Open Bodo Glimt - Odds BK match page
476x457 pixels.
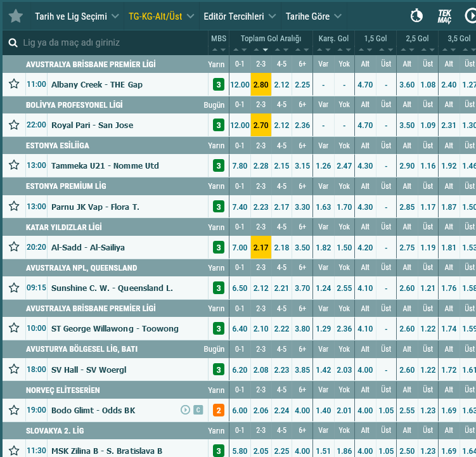coord(93,410)
